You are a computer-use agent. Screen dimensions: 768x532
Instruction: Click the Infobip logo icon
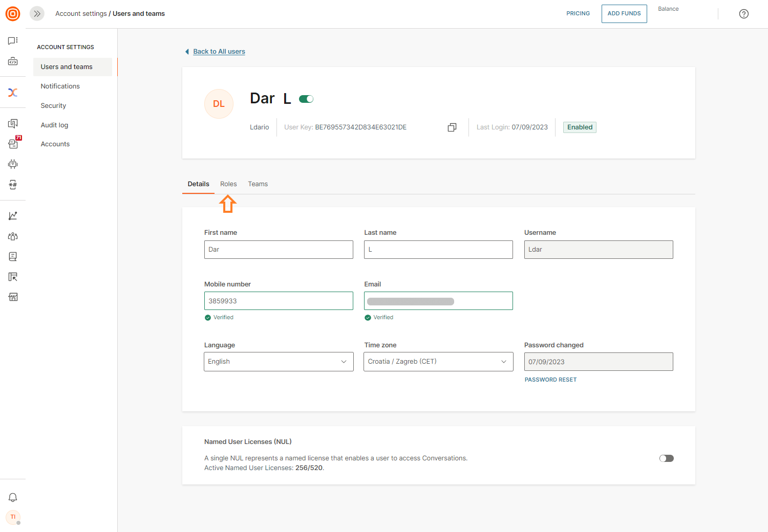pyautogui.click(x=13, y=14)
